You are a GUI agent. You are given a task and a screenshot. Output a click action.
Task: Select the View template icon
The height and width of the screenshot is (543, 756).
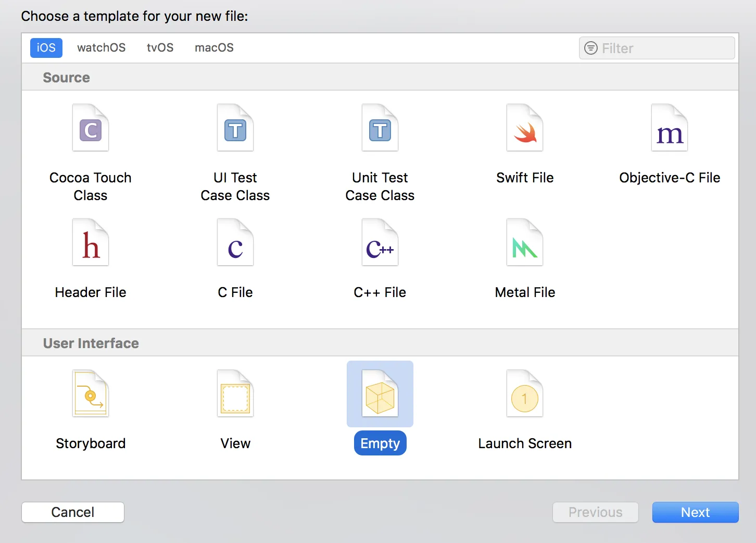(x=235, y=393)
